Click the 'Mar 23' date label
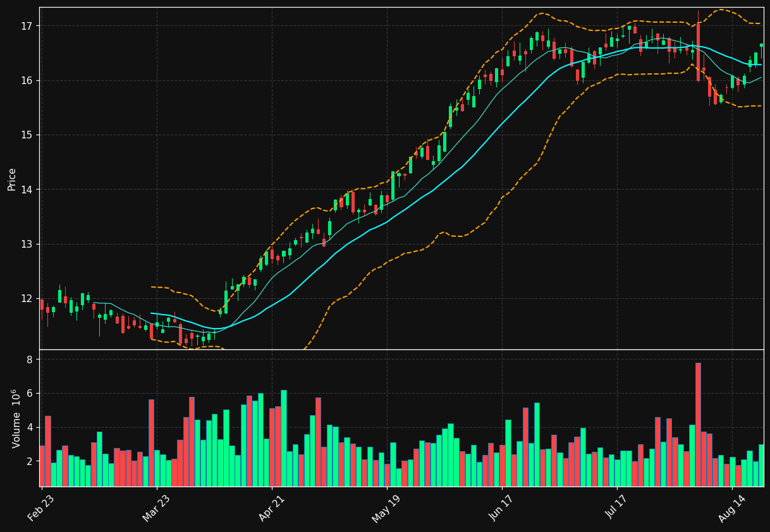Image resolution: width=770 pixels, height=532 pixels. pos(156,509)
